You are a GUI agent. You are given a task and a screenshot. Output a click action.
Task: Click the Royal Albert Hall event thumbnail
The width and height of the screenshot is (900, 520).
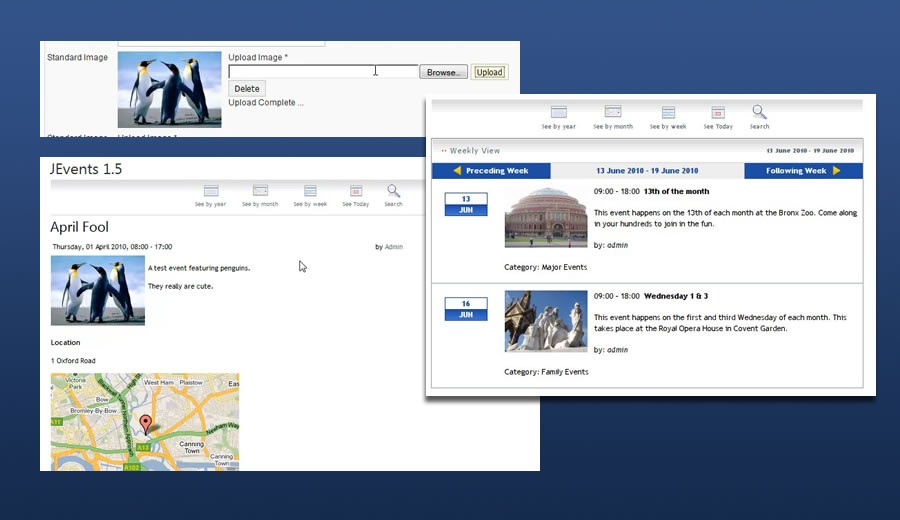coord(545,217)
